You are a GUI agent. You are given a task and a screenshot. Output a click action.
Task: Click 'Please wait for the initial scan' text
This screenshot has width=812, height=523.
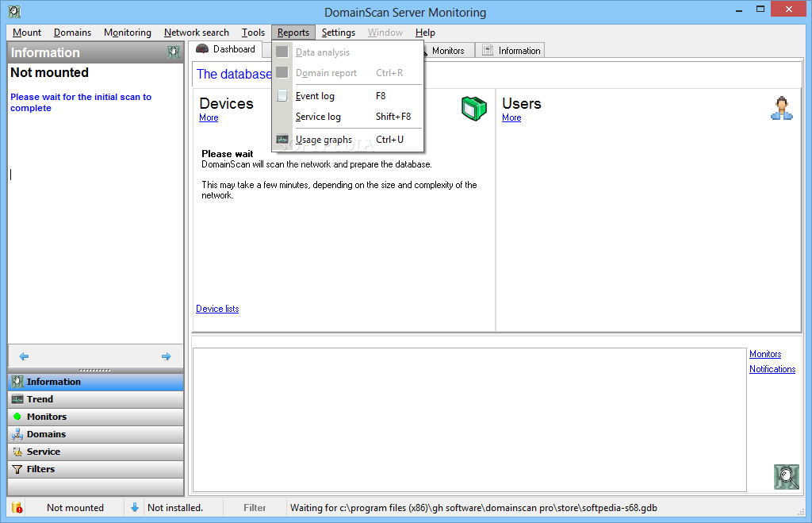[81, 102]
